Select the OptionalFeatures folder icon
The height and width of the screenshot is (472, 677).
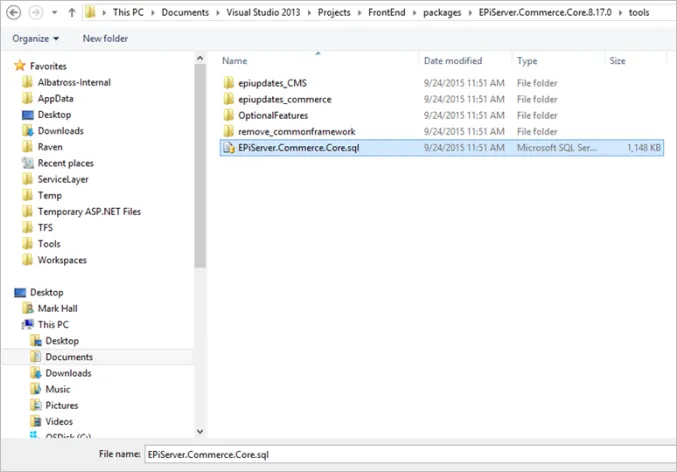[x=229, y=115]
